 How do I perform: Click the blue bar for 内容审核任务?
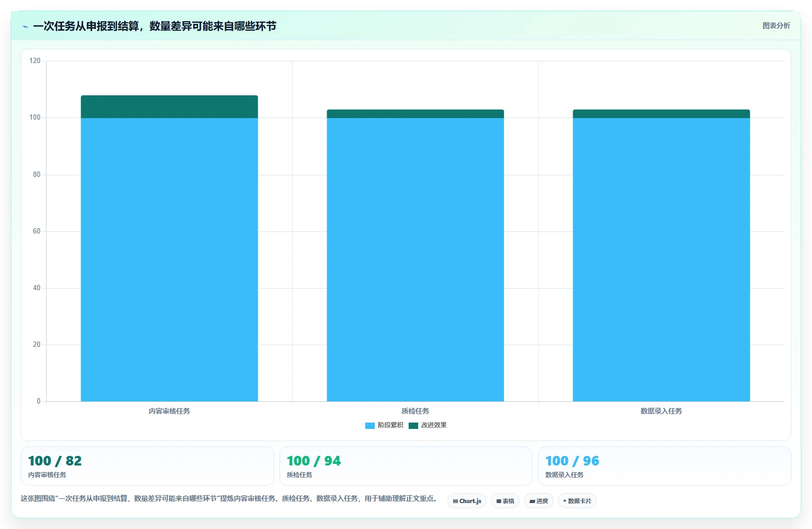[x=169, y=259]
